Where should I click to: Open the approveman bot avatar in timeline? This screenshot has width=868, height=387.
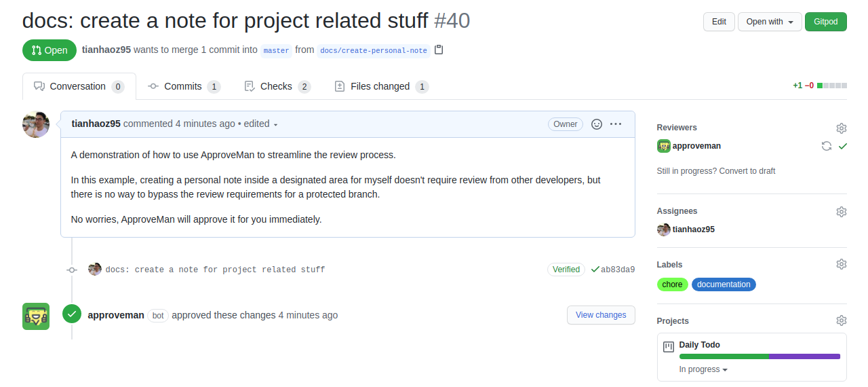(x=36, y=316)
